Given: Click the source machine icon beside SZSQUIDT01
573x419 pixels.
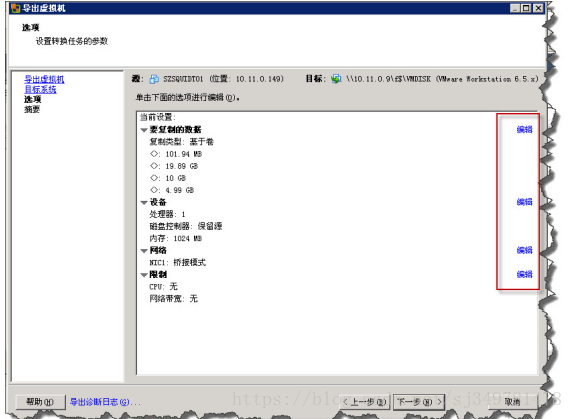Looking at the screenshot, I should pos(155,79).
